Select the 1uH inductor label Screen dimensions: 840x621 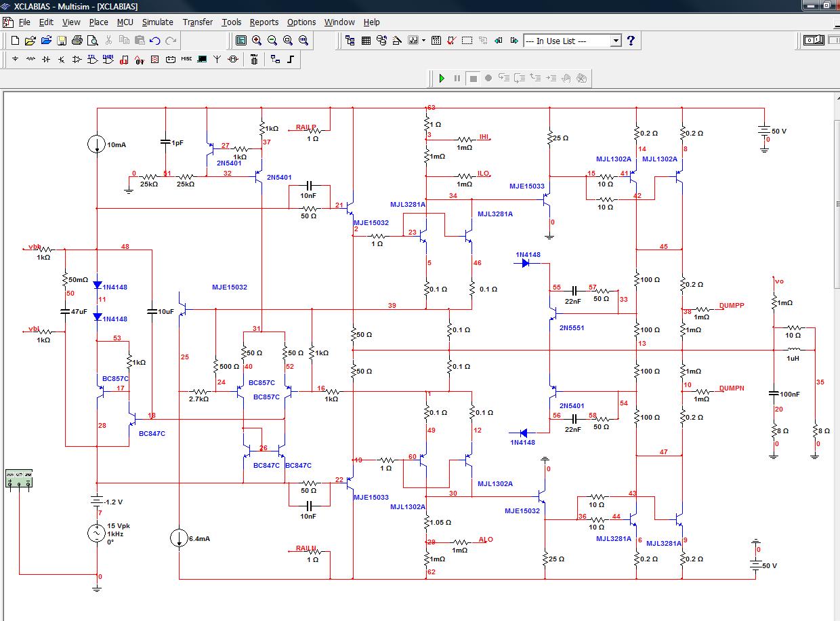793,359
